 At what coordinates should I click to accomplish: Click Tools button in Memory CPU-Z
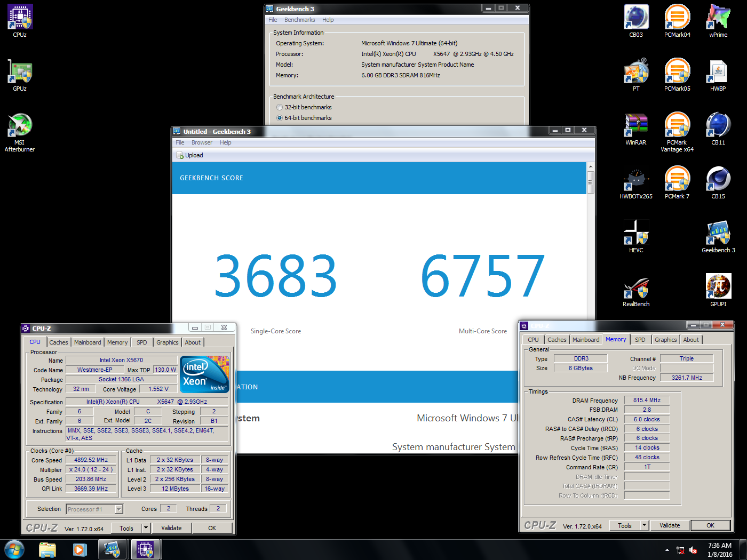click(x=625, y=525)
